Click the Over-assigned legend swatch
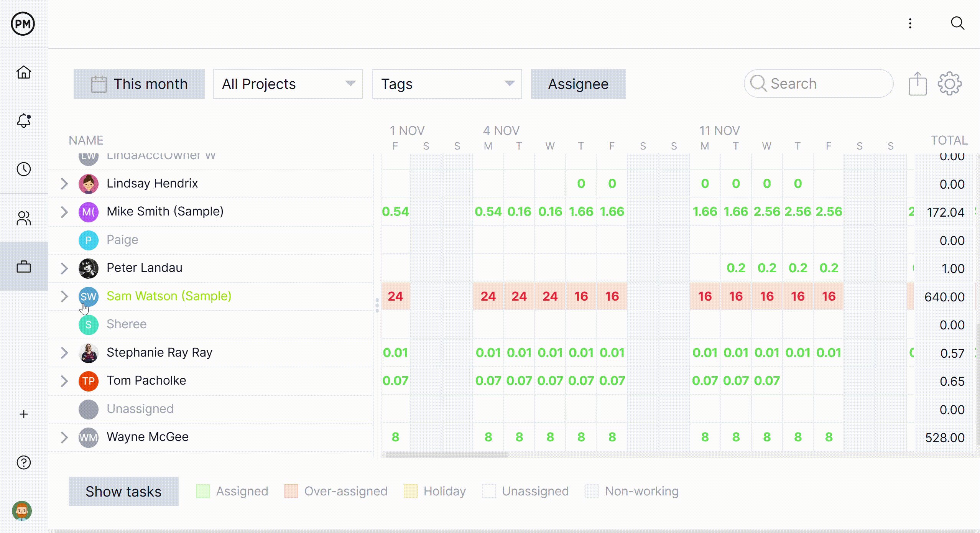 (x=291, y=491)
